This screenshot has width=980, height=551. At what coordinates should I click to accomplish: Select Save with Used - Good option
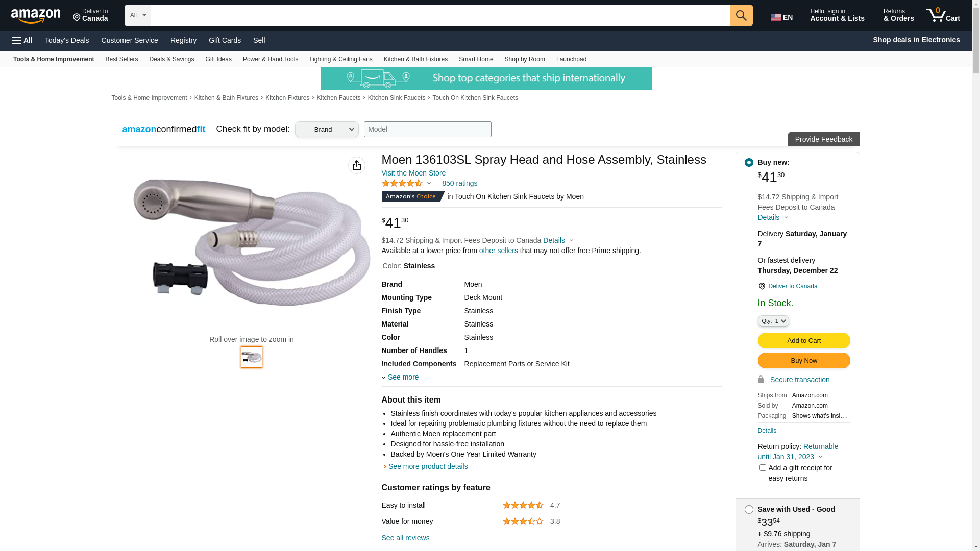[749, 510]
